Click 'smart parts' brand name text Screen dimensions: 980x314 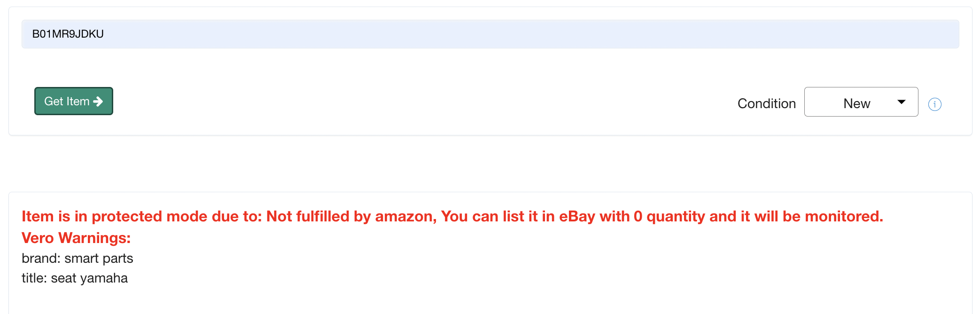(99, 258)
